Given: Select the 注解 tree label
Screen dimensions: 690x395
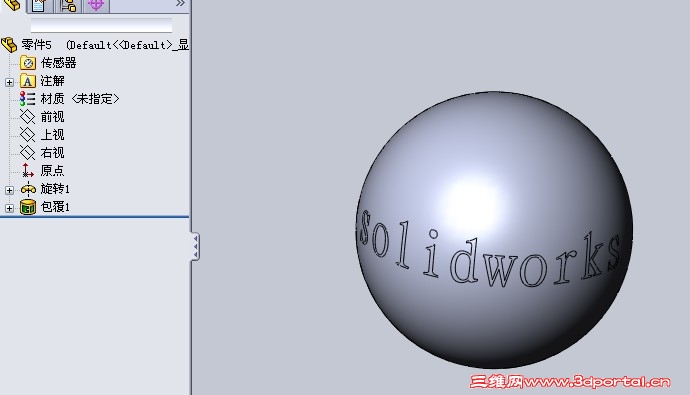Looking at the screenshot, I should pyautogui.click(x=52, y=81).
